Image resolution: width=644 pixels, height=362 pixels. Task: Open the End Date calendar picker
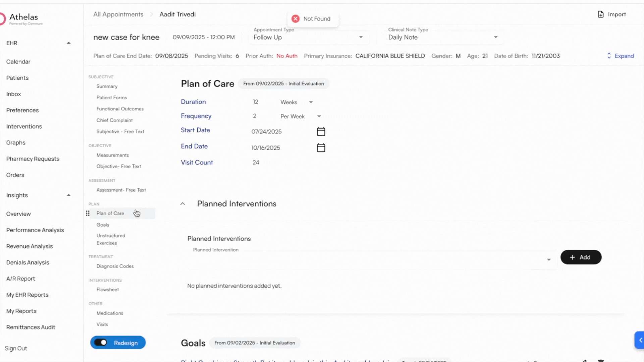[321, 148]
